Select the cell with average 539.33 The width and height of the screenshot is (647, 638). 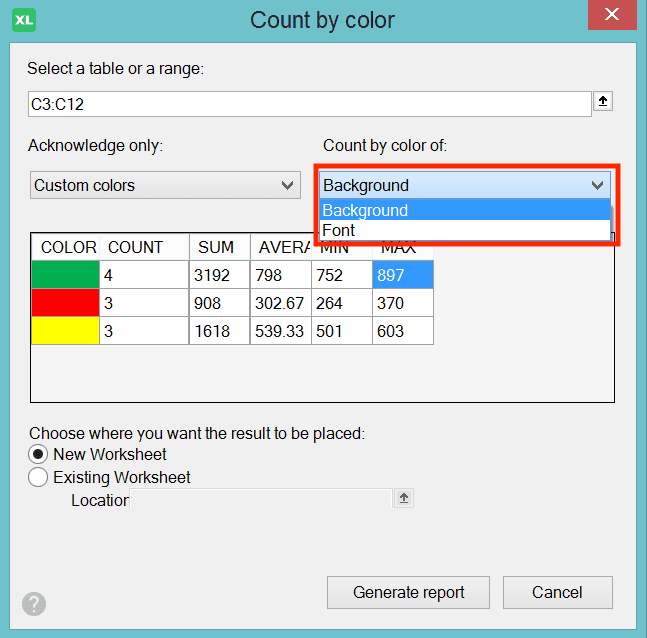[281, 331]
